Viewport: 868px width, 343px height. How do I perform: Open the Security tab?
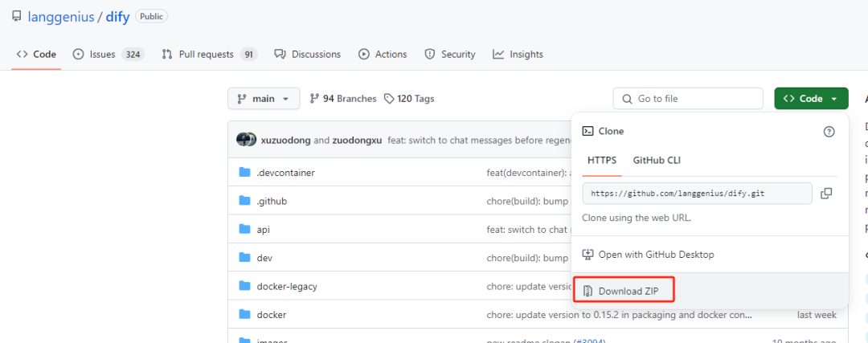(449, 54)
